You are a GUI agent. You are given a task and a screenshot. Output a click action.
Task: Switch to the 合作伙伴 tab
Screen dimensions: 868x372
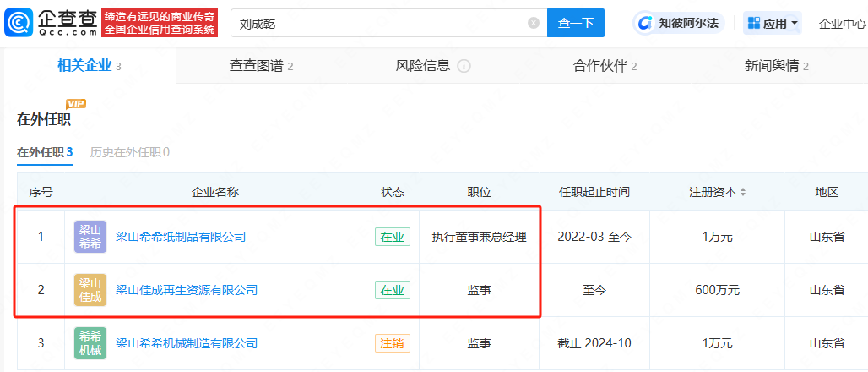tap(605, 66)
